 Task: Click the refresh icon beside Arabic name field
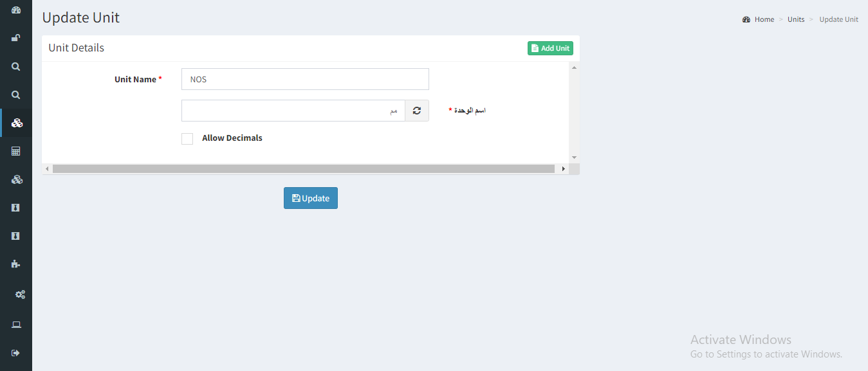417,111
